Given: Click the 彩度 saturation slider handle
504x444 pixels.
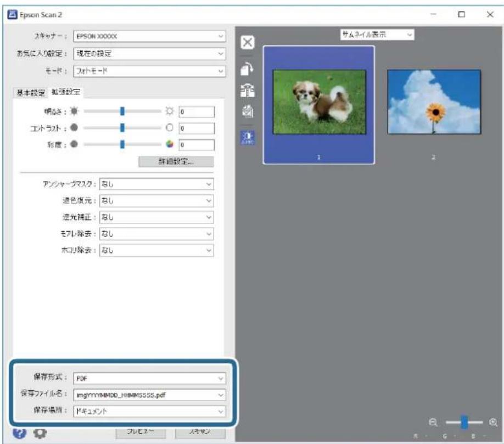Looking at the screenshot, I should point(122,144).
